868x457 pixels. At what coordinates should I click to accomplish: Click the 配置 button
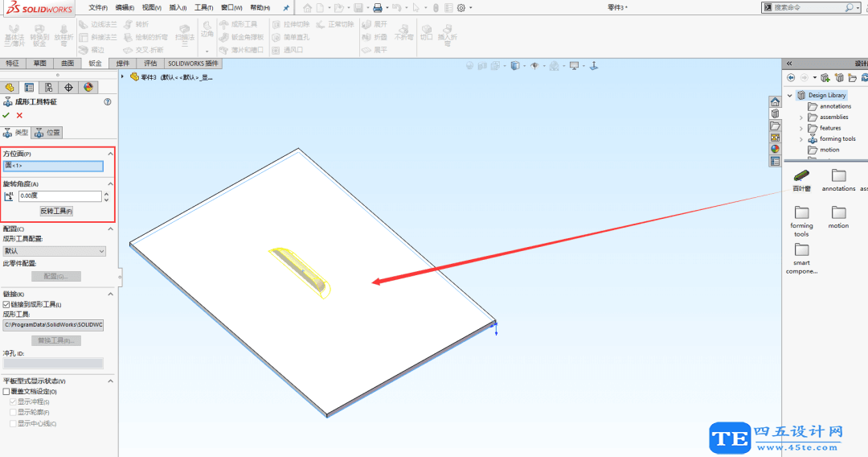[56, 277]
